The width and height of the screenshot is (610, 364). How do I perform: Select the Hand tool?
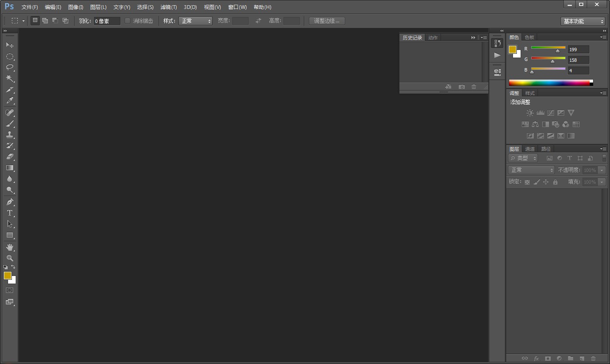click(9, 247)
